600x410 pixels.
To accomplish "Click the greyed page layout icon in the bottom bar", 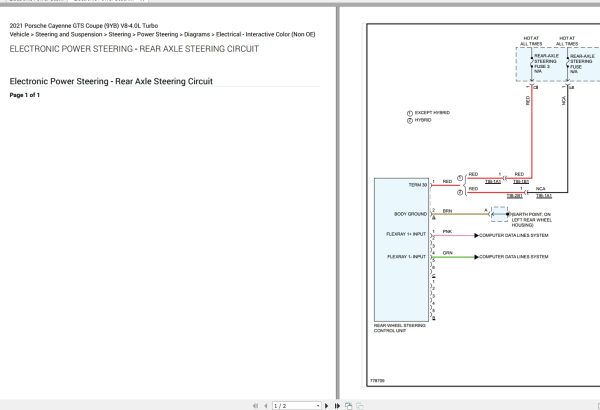I will 360,406.
